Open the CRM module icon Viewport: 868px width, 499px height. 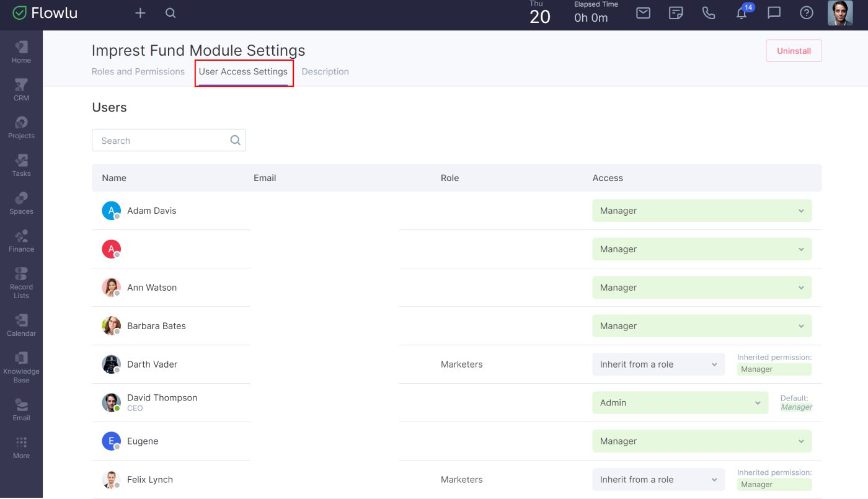(21, 90)
